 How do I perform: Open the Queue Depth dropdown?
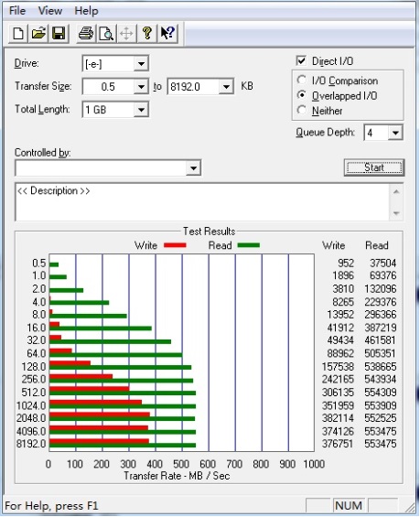coord(395,133)
